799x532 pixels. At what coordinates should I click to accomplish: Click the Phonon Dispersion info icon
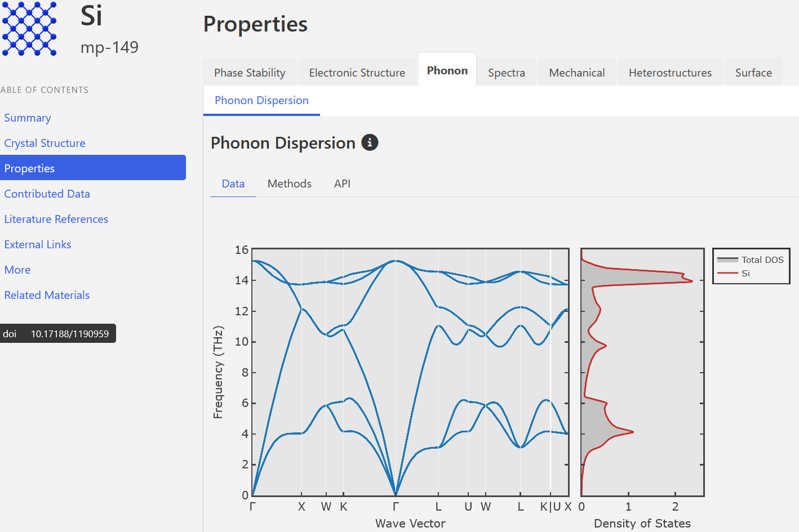coord(370,143)
